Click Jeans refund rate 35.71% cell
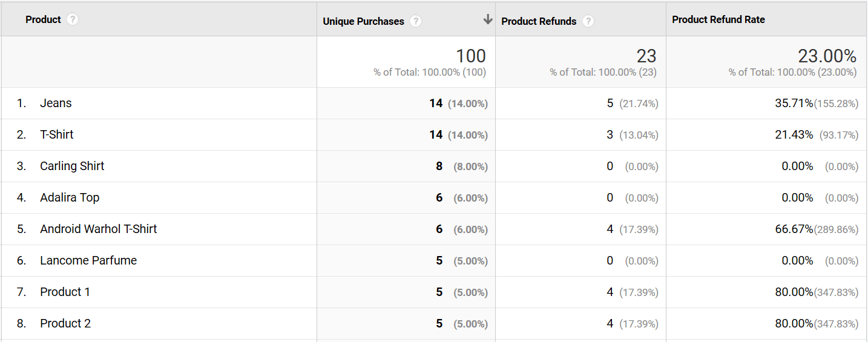The height and width of the screenshot is (342, 868). point(794,104)
